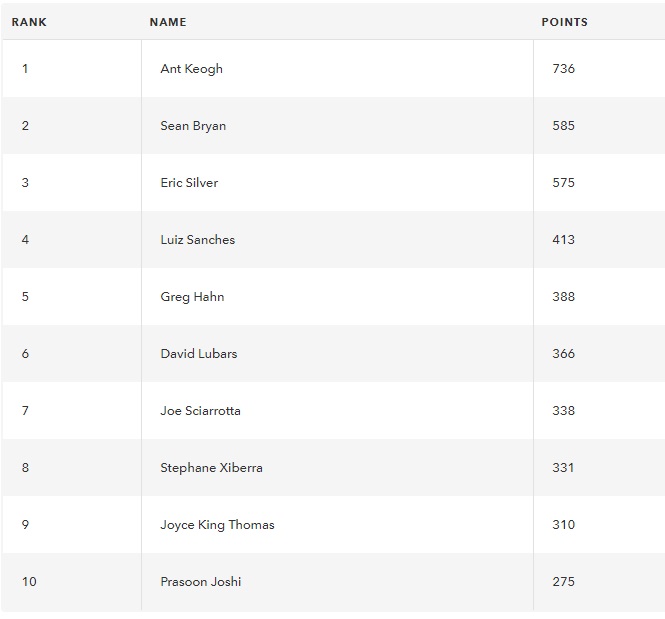Select the 413 points value
The width and height of the screenshot is (665, 619).
[x=564, y=240]
